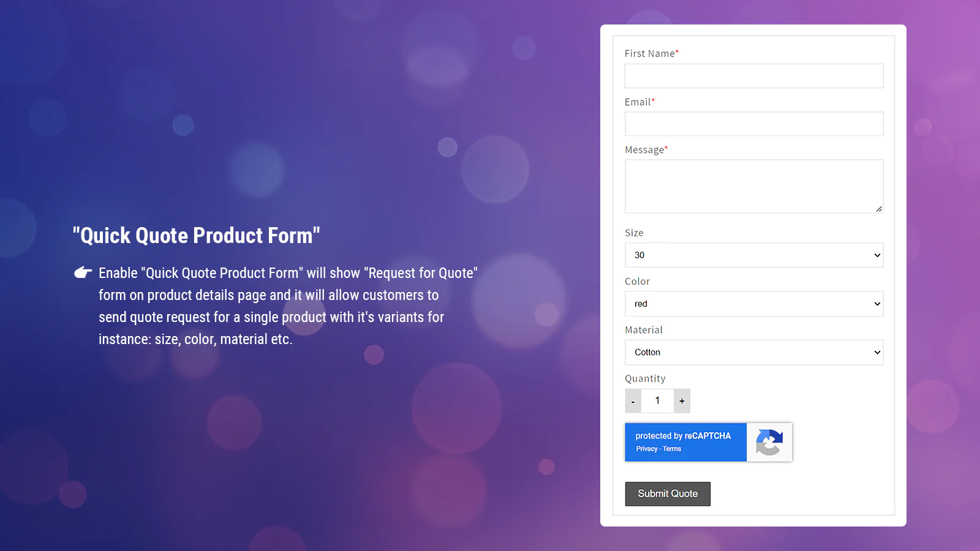Submit the quote with Submit Quote
The height and width of the screenshot is (551, 980).
668,494
